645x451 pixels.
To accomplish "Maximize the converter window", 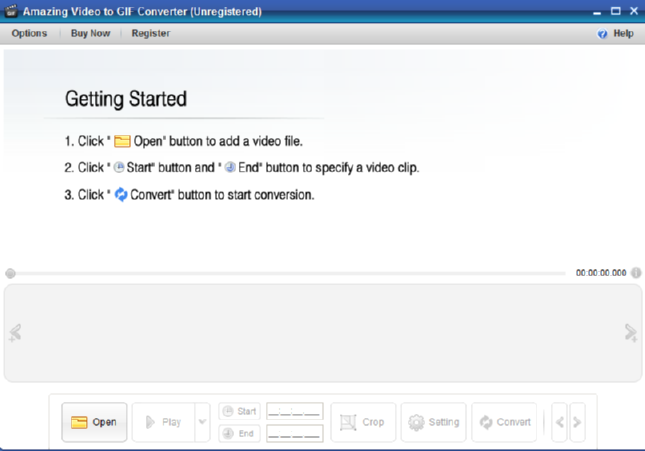I will tap(616, 11).
